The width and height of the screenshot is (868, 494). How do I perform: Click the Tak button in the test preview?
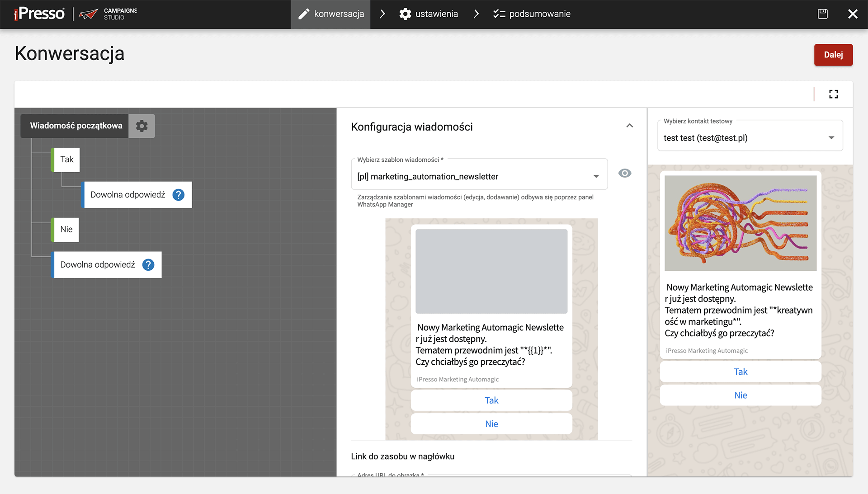click(x=740, y=372)
